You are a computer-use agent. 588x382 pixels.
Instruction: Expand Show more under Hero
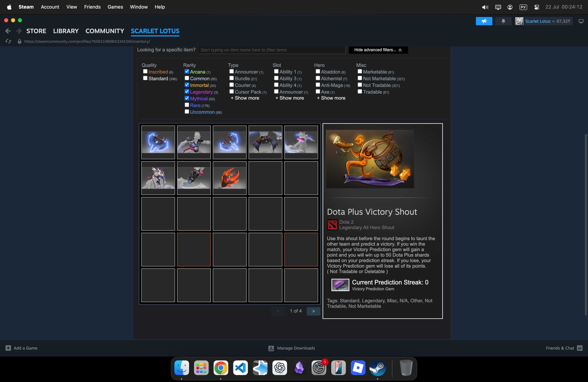331,98
